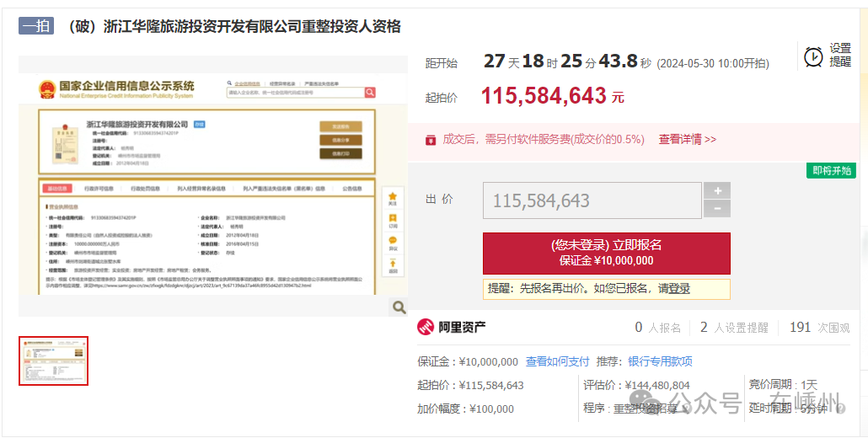Click the large enterprise credit preview image
Screen dimensions: 868x438
click(212, 185)
